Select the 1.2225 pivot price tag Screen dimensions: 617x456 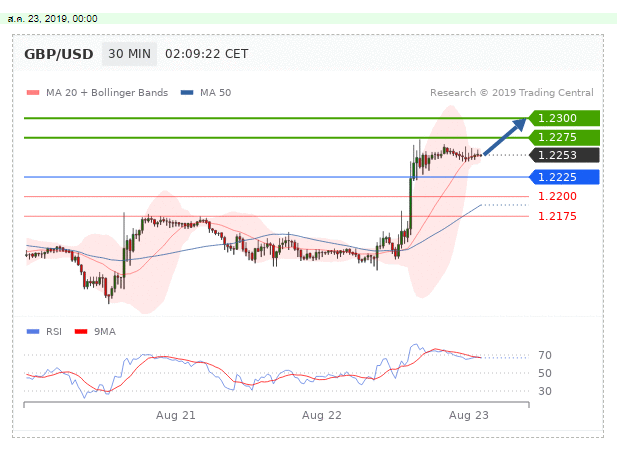[x=564, y=177]
